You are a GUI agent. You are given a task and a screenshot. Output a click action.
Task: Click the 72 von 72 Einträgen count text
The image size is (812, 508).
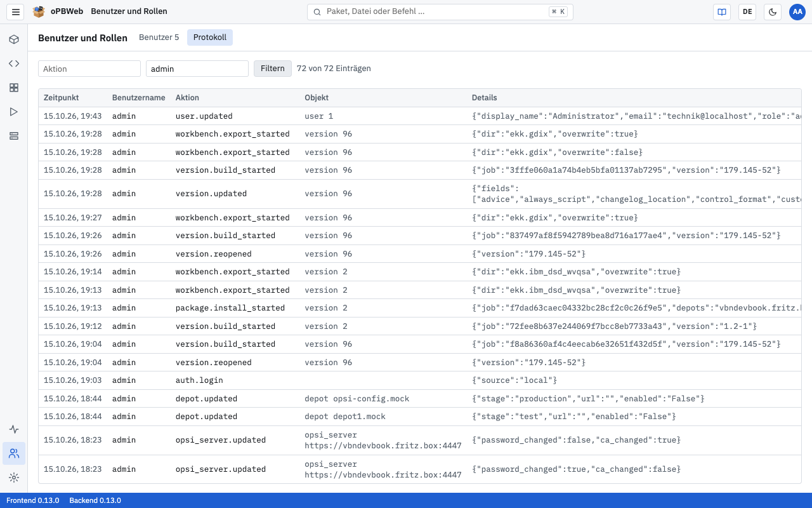(334, 69)
